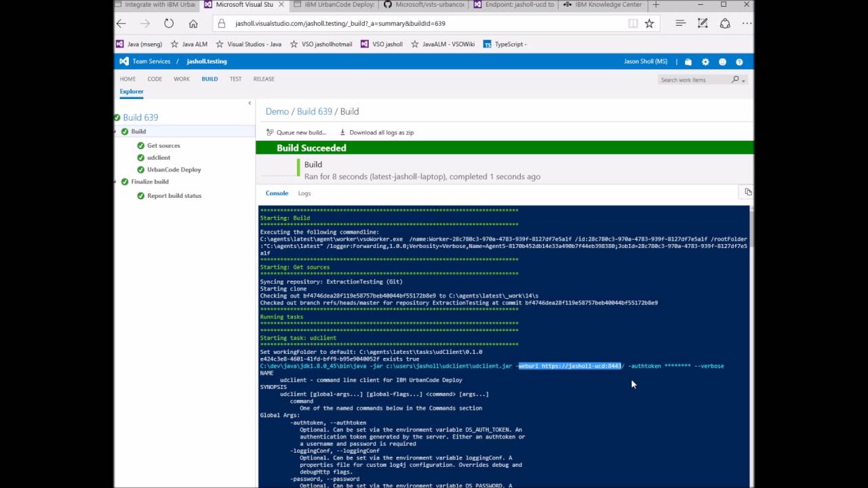Screen dimensions: 868x488
Task: Click the Demo breadcrumb link
Action: coord(277,111)
